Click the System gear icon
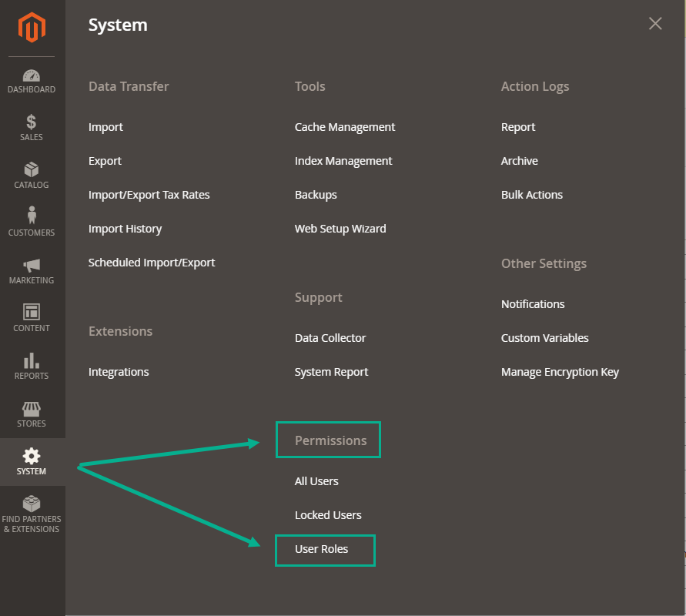The width and height of the screenshot is (686, 616). (x=32, y=456)
